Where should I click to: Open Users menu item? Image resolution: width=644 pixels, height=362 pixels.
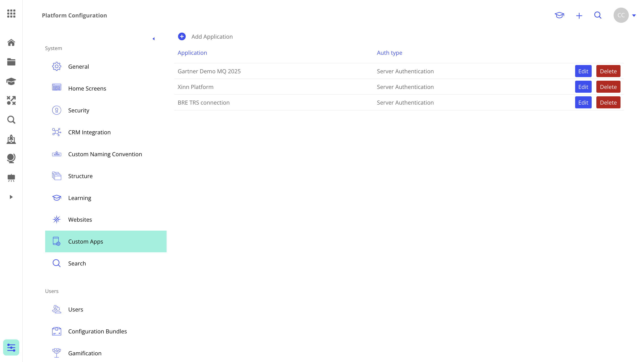point(106,309)
